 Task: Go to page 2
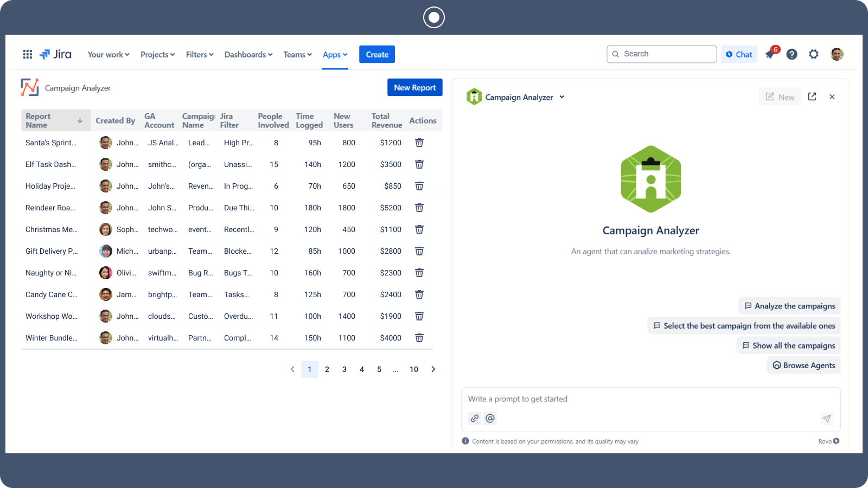327,369
